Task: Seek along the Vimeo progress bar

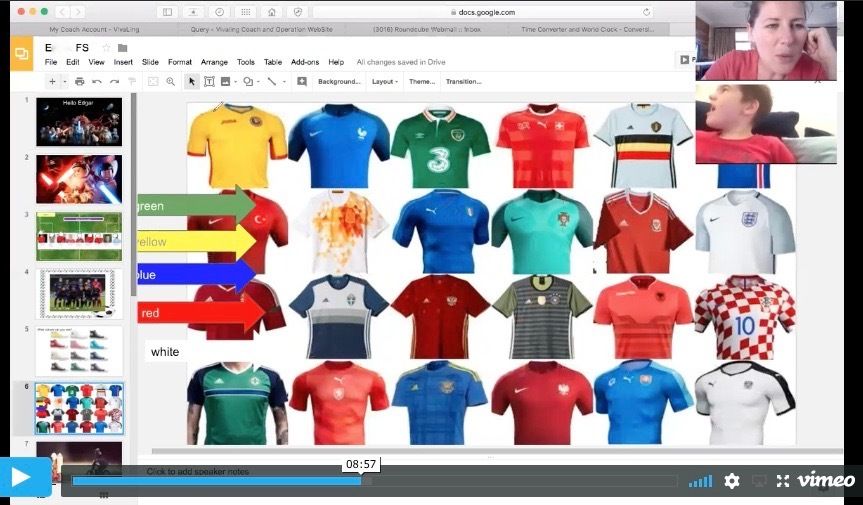Action: [x=374, y=481]
